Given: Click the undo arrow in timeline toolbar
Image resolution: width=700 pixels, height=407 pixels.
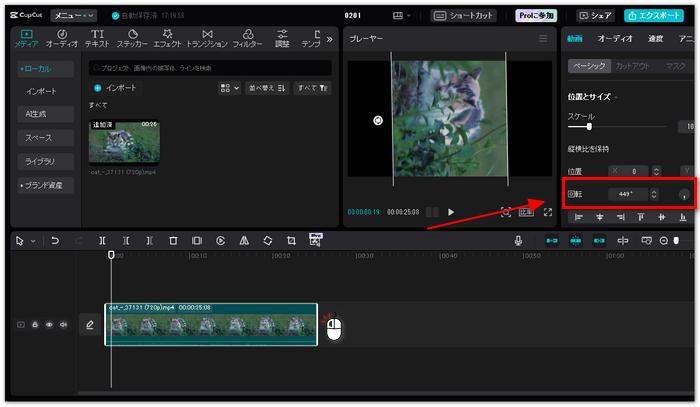Looking at the screenshot, I should (55, 240).
